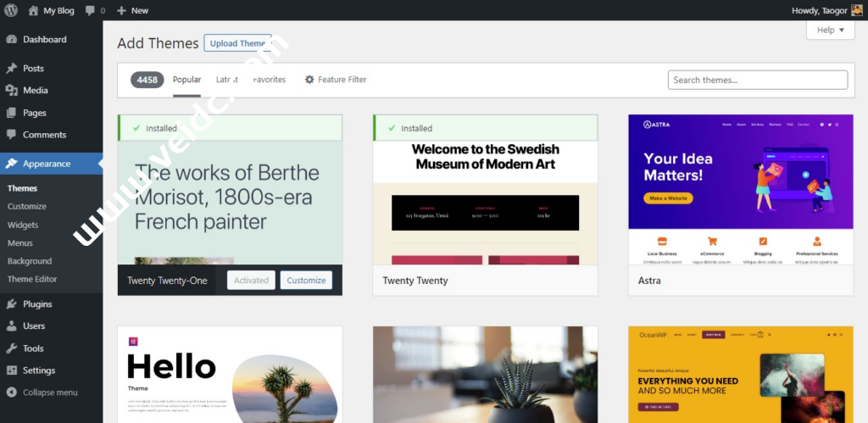Open the My Blog home icon
This screenshot has width=868, height=423.
[33, 10]
